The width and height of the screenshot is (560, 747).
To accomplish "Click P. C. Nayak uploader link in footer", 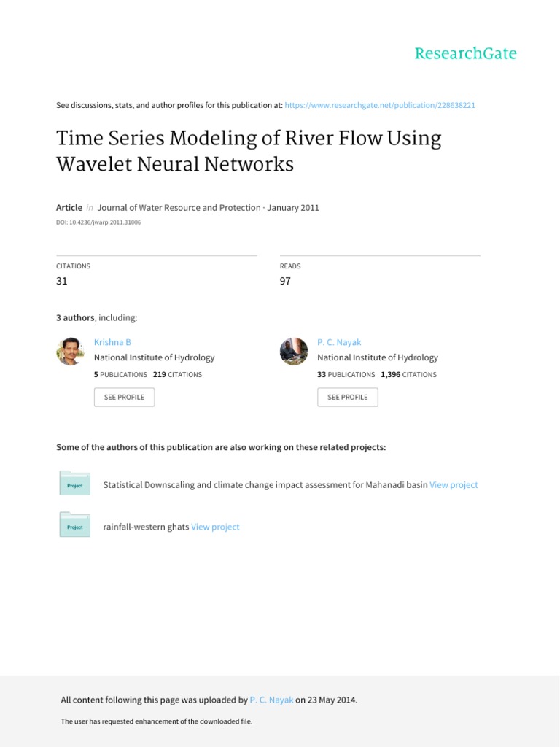I will coord(271,700).
